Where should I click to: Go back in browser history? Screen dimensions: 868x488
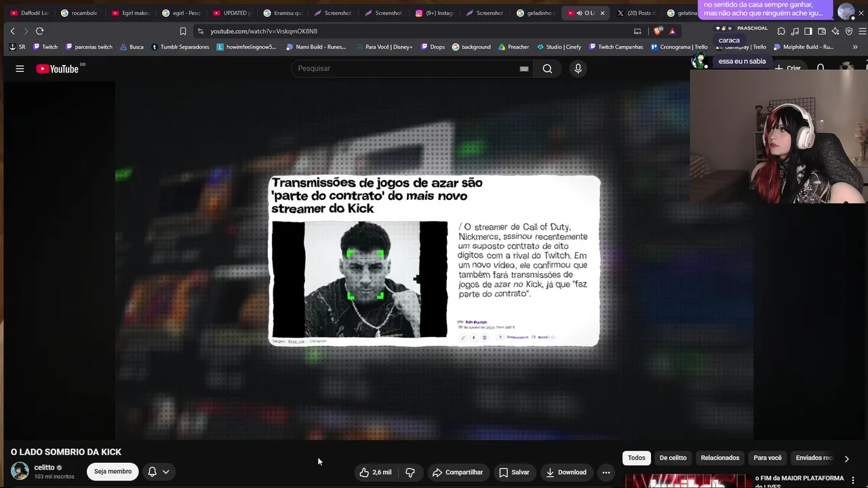click(x=12, y=31)
